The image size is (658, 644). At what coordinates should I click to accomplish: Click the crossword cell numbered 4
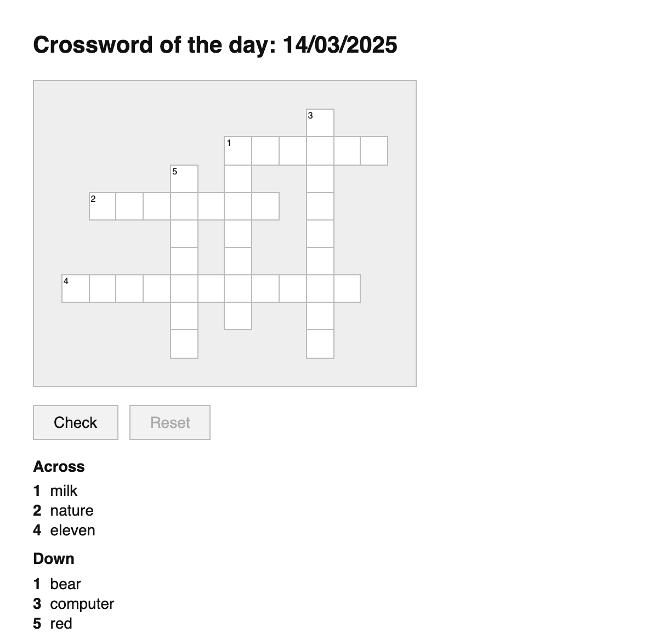[75, 289]
